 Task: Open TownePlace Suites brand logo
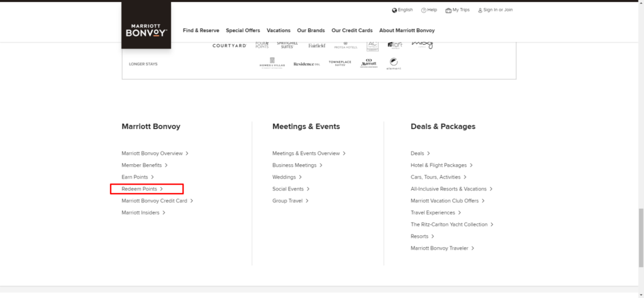pos(340,63)
